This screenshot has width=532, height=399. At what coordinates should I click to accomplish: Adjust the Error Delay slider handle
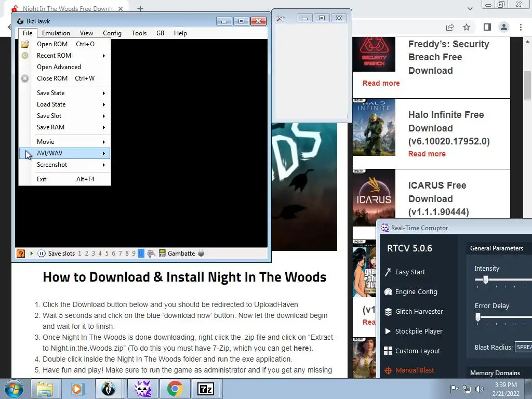[478, 317]
